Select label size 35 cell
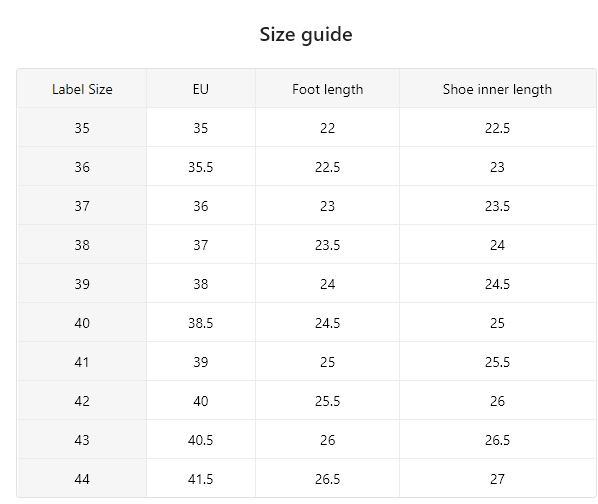598x504 pixels. 82,128
